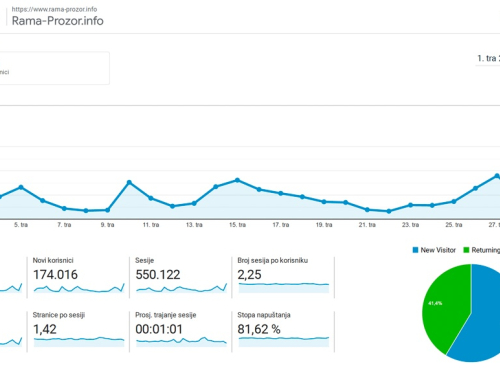Screen dimensions: 500x375
Task: Click the green Returning Visitor legend swatch
Action: pos(466,250)
